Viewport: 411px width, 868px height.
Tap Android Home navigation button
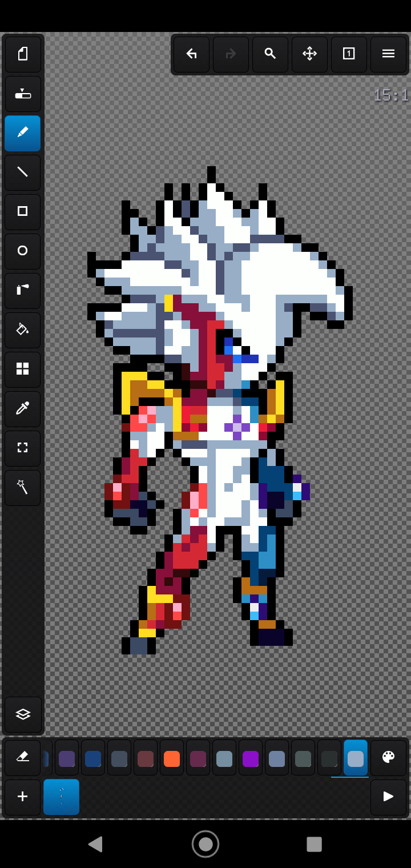[205, 844]
